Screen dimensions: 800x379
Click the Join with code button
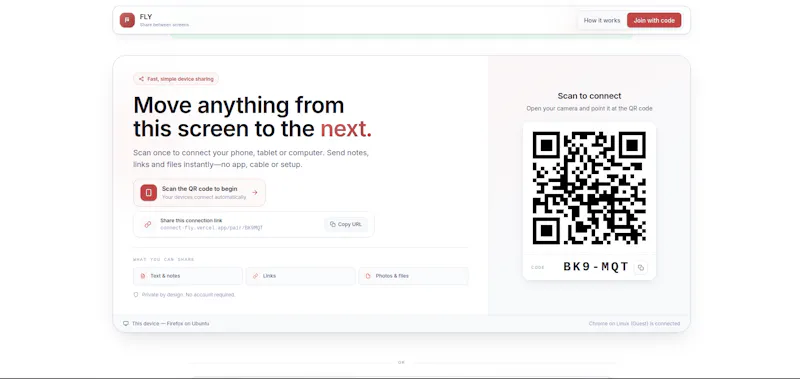tap(654, 20)
